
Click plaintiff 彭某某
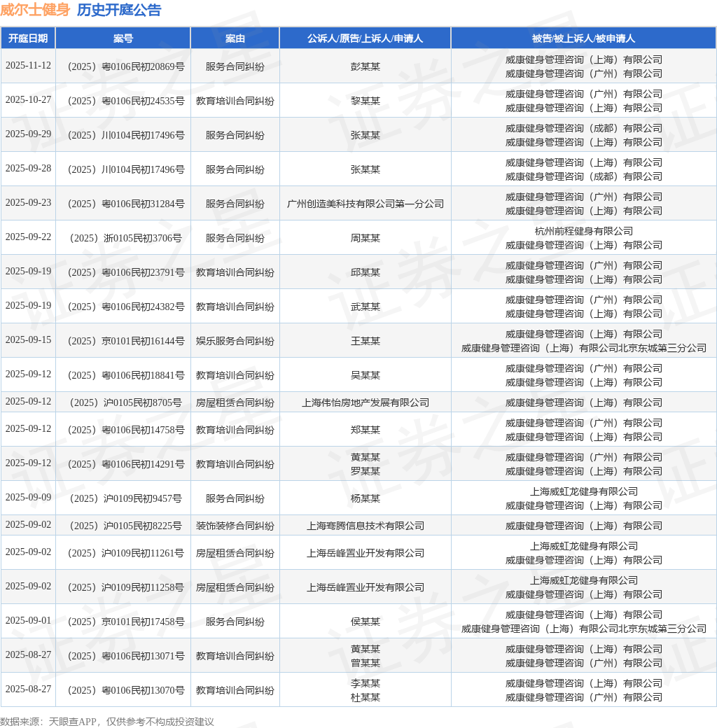pos(366,66)
